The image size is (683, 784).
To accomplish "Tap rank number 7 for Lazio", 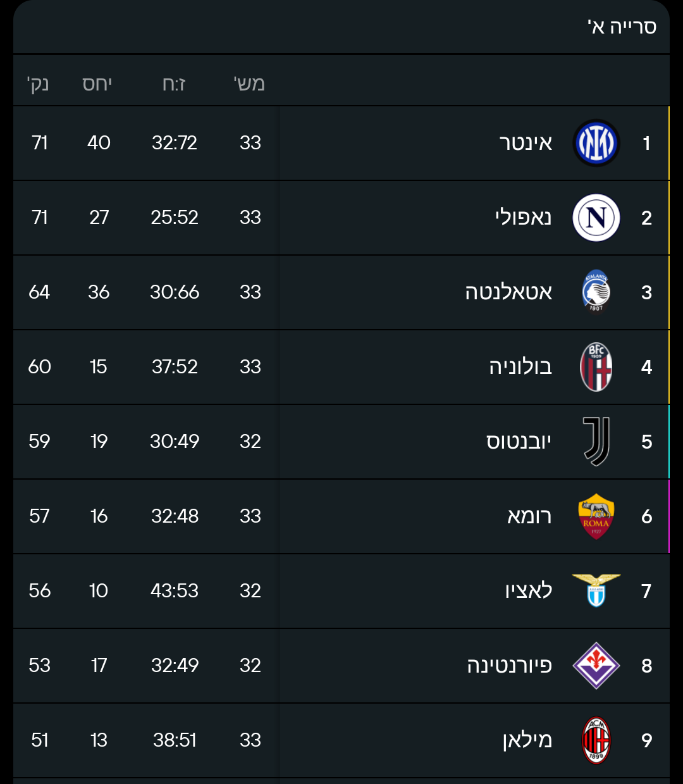I will pyautogui.click(x=646, y=591).
